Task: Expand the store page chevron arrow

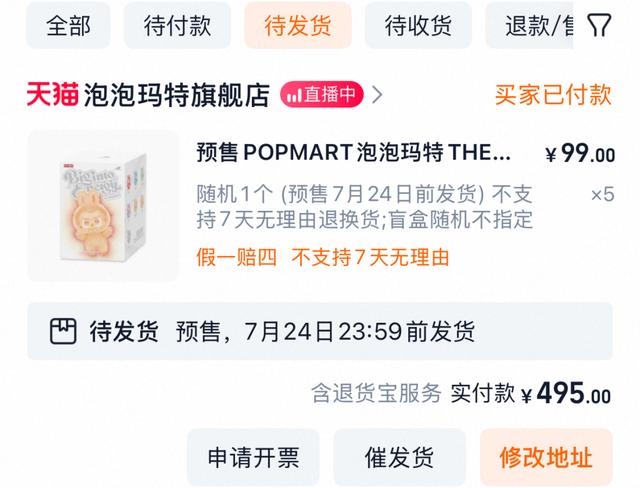Action: tap(378, 95)
